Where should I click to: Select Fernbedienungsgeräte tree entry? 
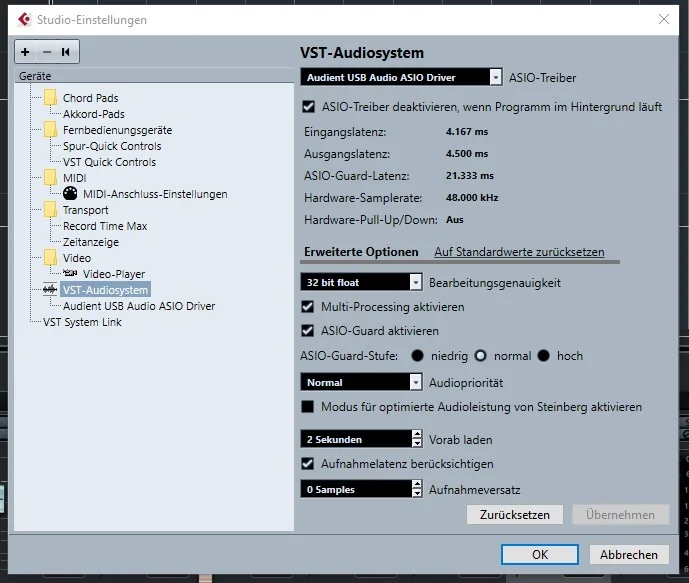[x=117, y=130]
